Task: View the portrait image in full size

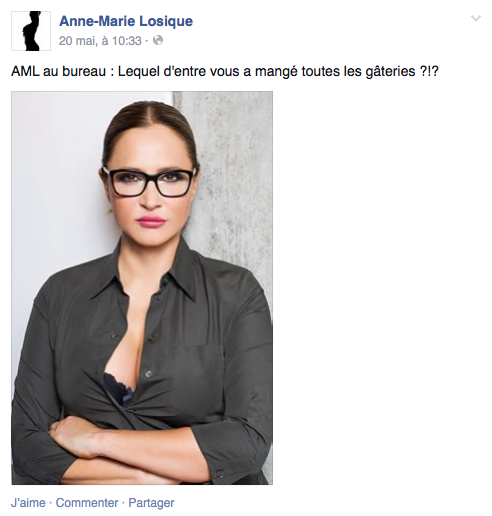Action: tap(142, 288)
